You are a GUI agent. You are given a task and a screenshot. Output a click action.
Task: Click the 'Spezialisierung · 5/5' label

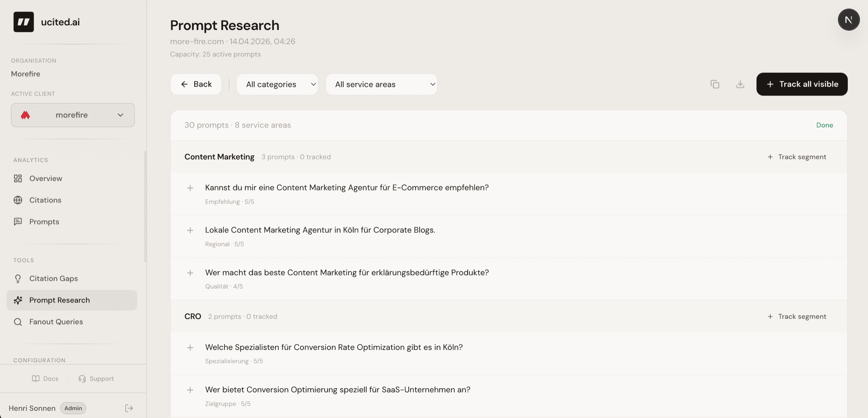[234, 361]
